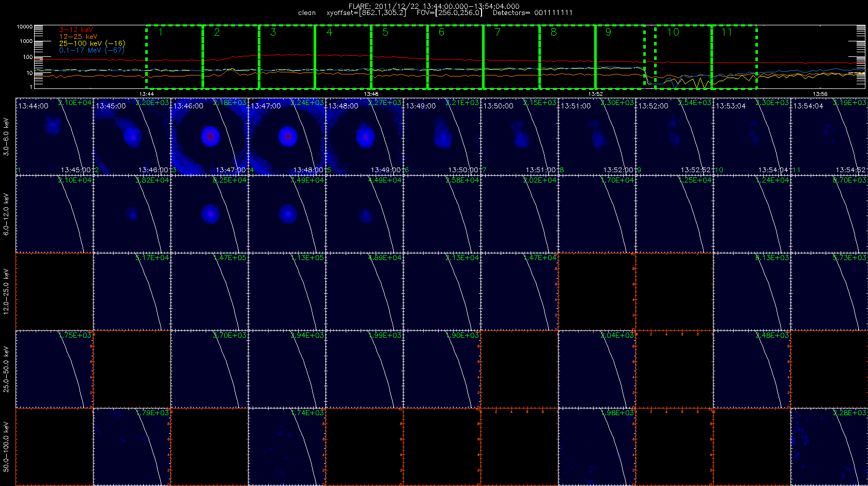Click the 2.54E+03 value in 3.0-6.0 keV row
This screenshot has width=868, height=486.
coord(695,102)
